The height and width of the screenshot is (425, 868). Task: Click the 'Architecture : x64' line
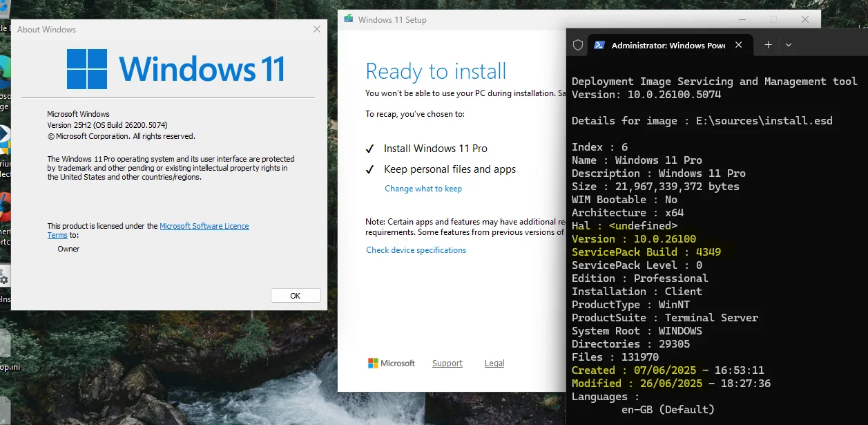tap(628, 213)
